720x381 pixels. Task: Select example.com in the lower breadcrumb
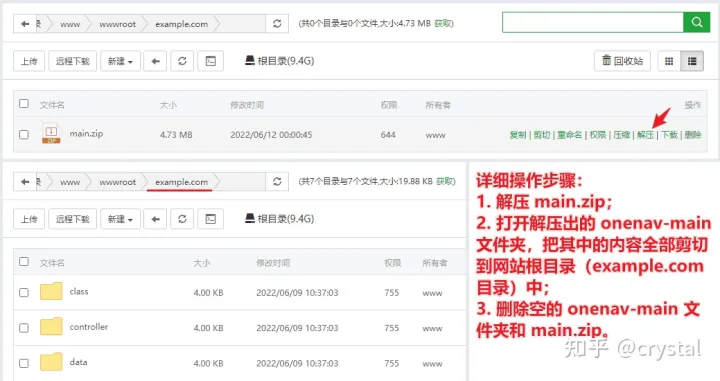click(x=181, y=182)
